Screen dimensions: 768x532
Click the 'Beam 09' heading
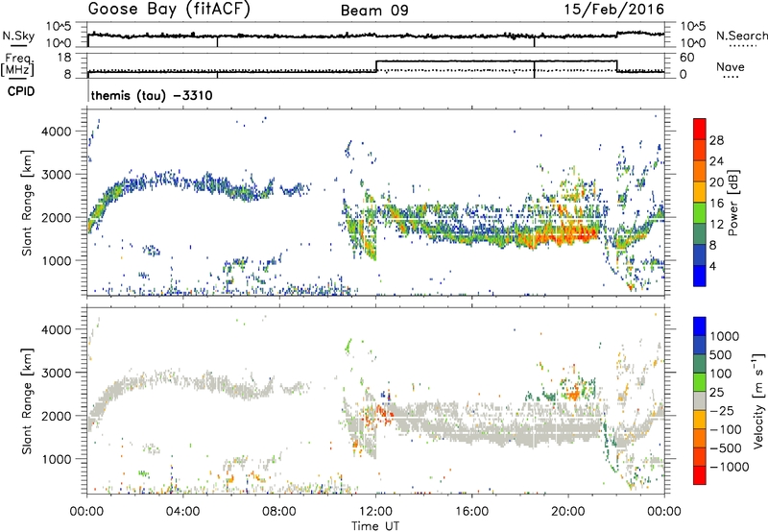pyautogui.click(x=374, y=11)
